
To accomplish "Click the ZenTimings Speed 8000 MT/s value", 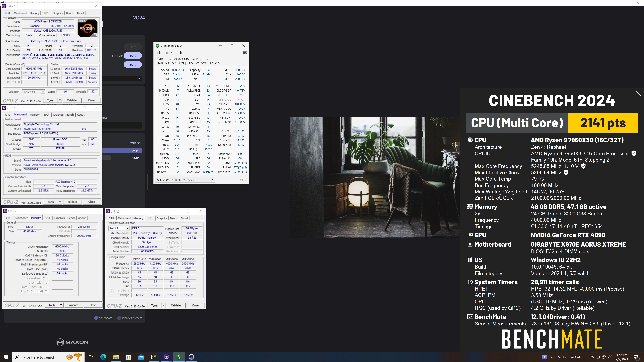I will (177, 70).
